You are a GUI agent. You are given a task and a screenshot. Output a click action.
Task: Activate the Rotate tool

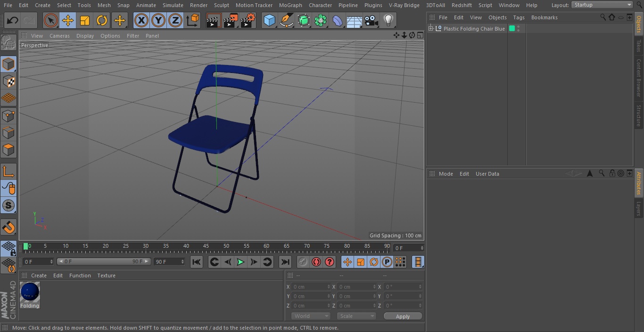102,20
